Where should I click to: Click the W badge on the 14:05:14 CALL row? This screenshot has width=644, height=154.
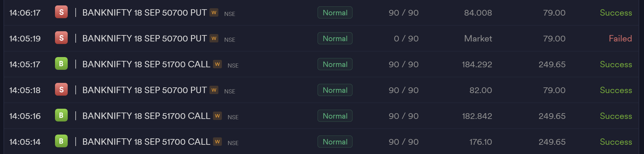[217, 142]
